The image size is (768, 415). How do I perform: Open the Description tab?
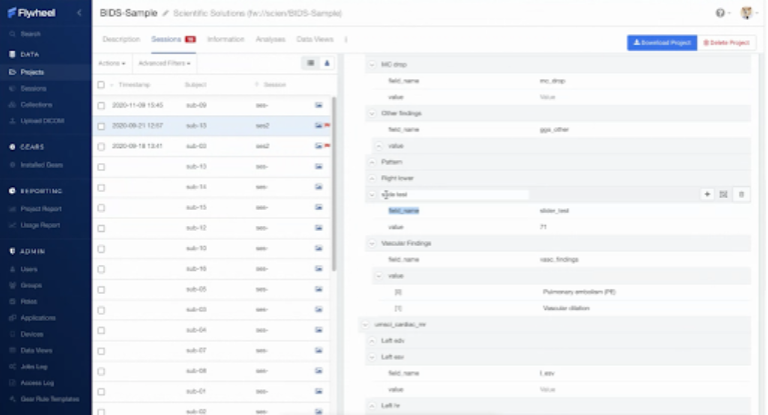121,39
